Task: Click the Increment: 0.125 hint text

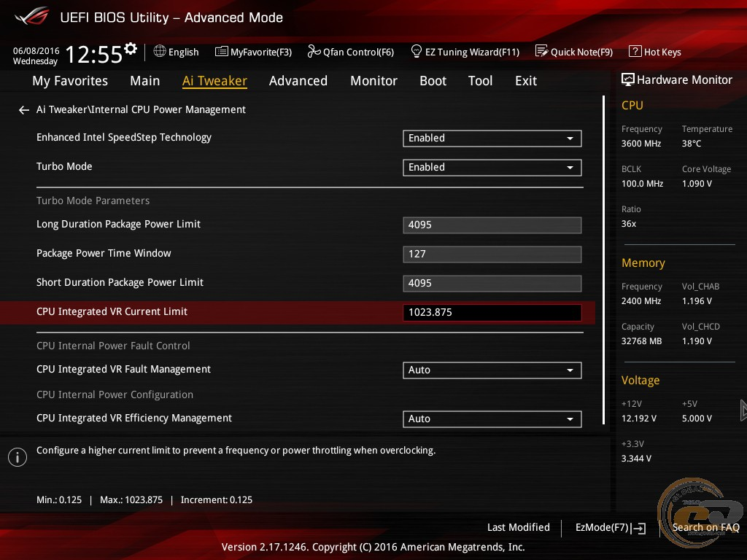Action: pyautogui.click(x=216, y=500)
